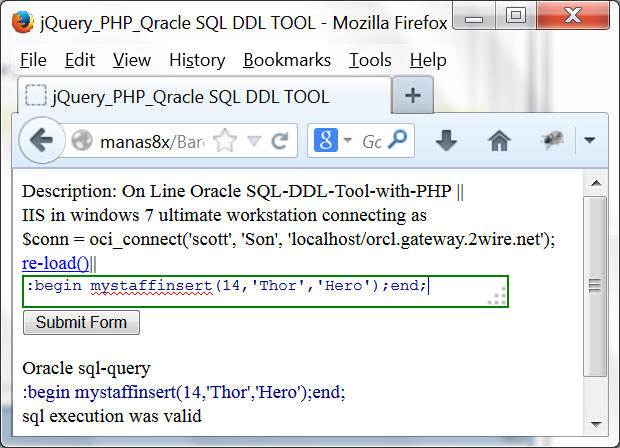Image resolution: width=620 pixels, height=448 pixels.
Task: Open a new tab with plus button
Action: 412,95
